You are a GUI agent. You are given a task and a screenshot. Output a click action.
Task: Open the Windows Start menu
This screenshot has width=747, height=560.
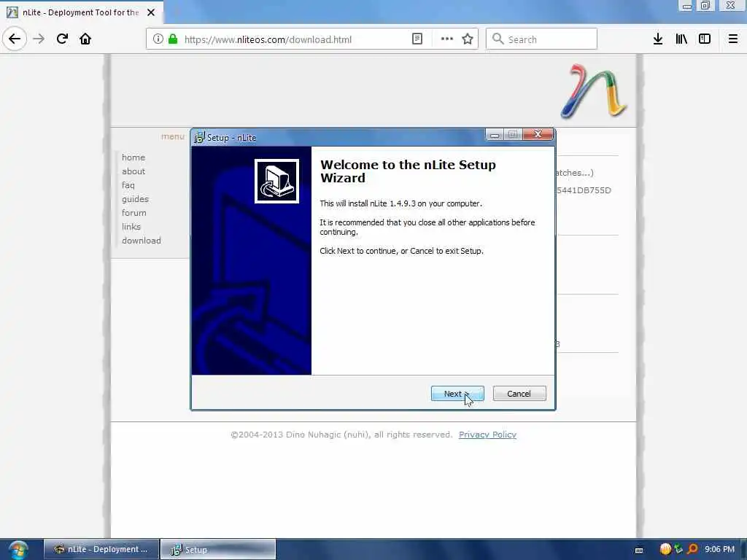(18, 550)
